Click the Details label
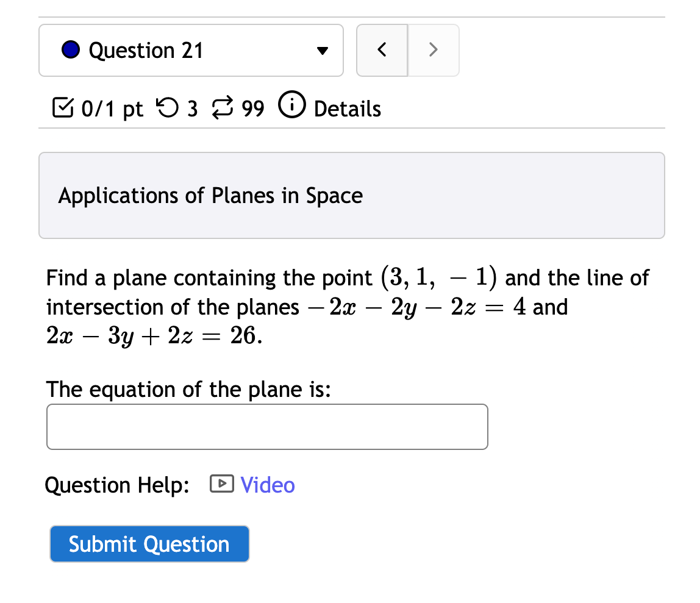The image size is (700, 603). (x=347, y=109)
